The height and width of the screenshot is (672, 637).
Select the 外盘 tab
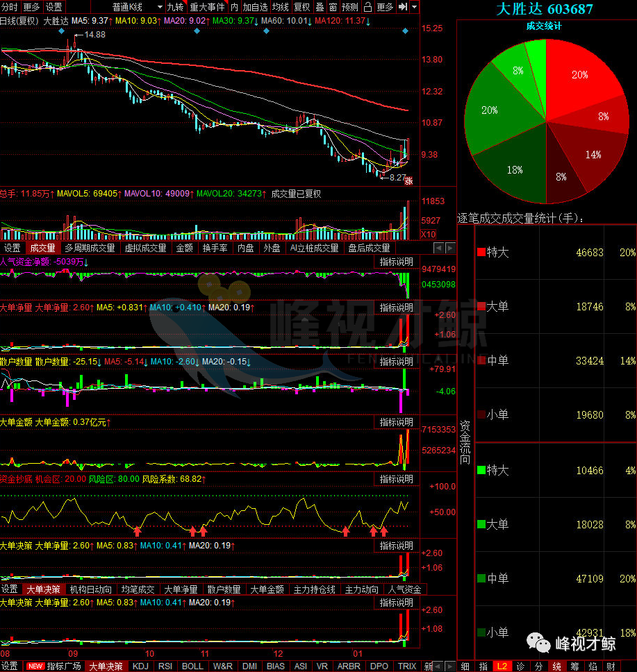coord(272,248)
